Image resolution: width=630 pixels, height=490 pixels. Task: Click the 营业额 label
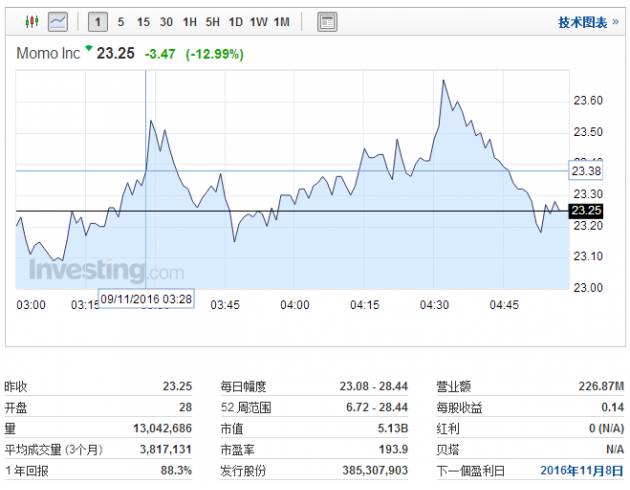pos(454,386)
